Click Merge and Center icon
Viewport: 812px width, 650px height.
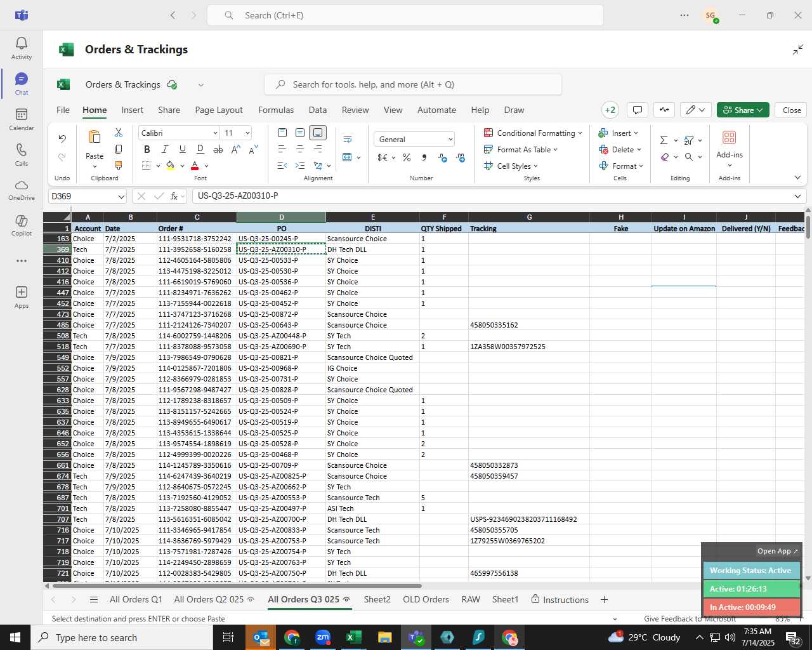coord(347,157)
